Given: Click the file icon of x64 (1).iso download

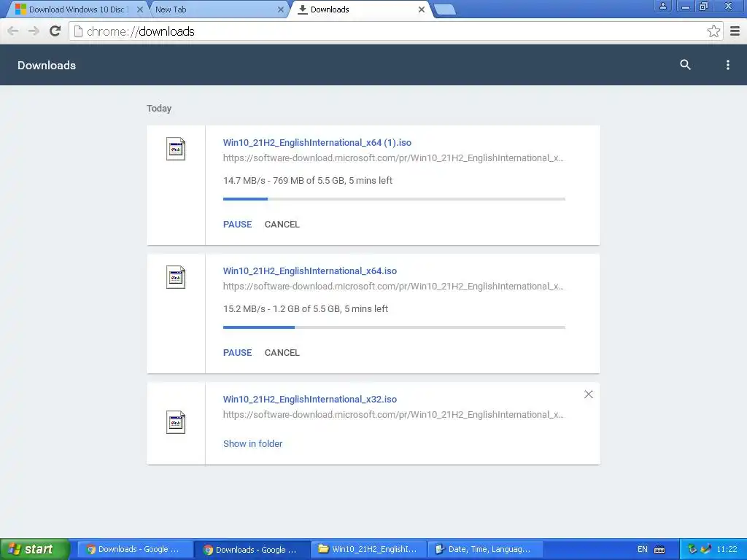Looking at the screenshot, I should click(176, 149).
